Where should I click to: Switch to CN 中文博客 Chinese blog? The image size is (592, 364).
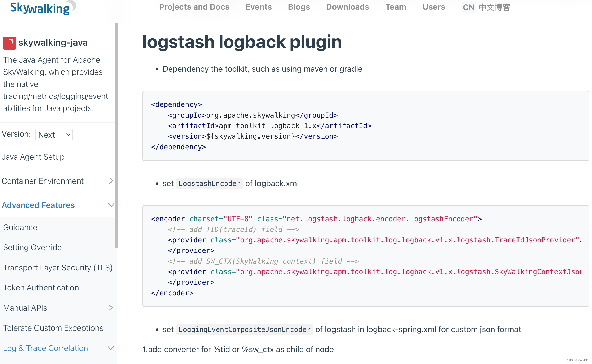tap(486, 7)
